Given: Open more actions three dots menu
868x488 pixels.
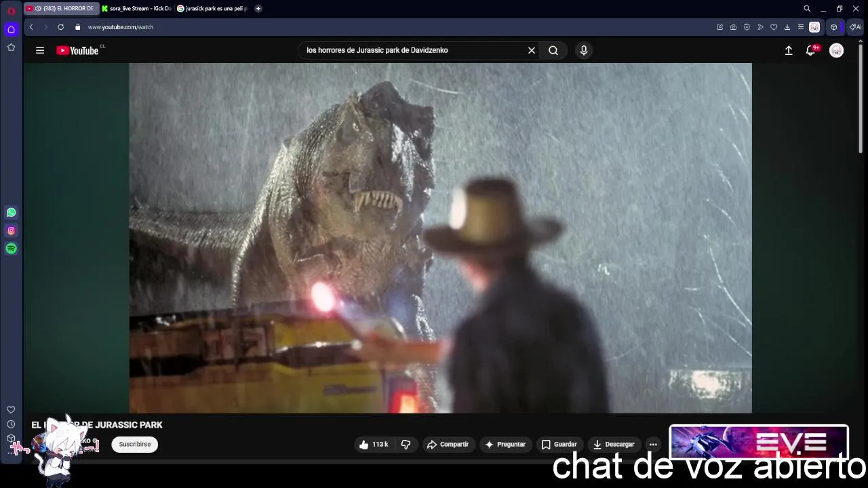Looking at the screenshot, I should pyautogui.click(x=653, y=445).
